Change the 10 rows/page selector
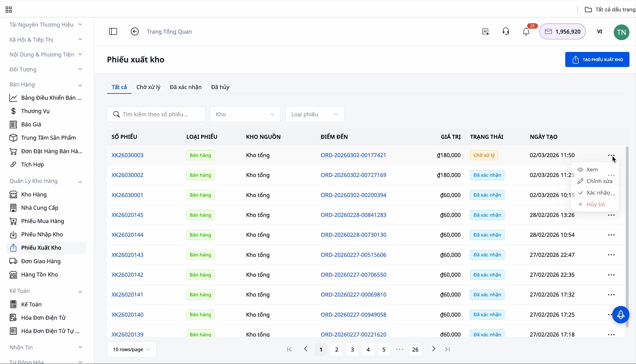 pos(132,349)
